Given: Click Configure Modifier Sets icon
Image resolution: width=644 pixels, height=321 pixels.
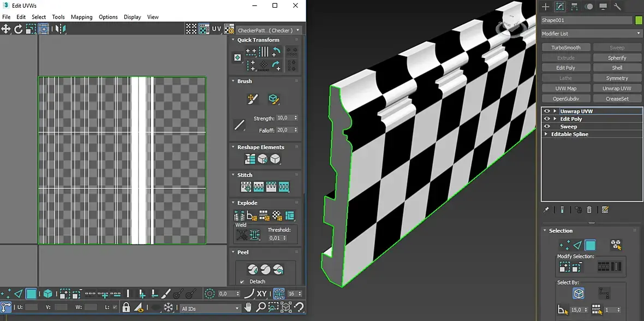Looking at the screenshot, I should (605, 210).
